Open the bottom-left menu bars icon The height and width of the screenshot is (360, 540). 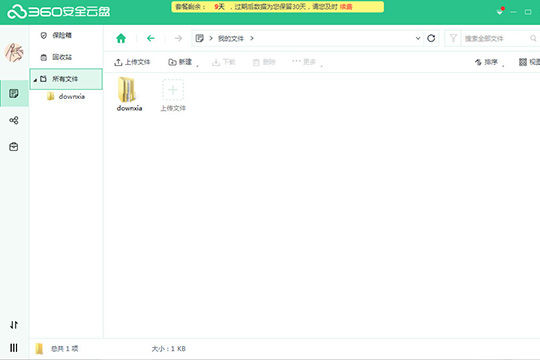(x=14, y=348)
